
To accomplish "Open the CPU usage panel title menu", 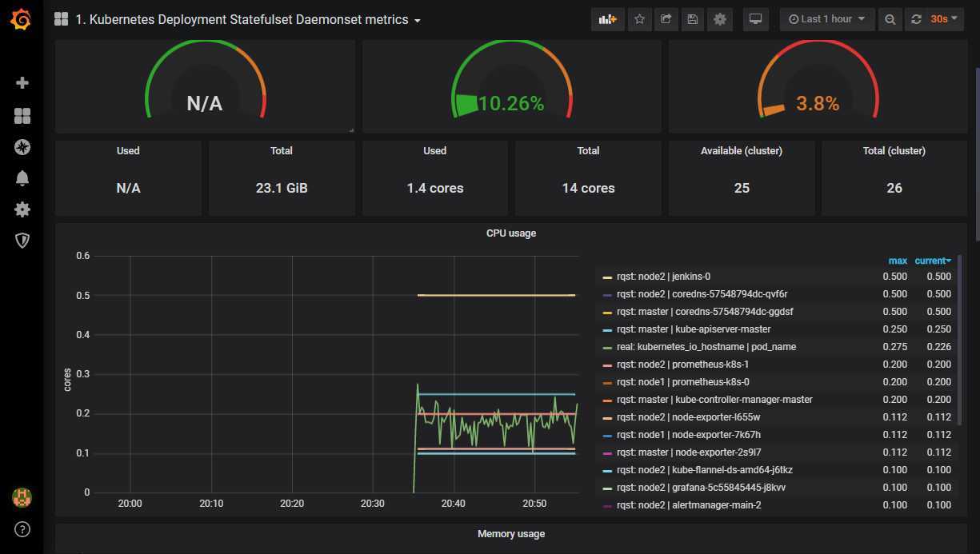I will click(x=510, y=233).
